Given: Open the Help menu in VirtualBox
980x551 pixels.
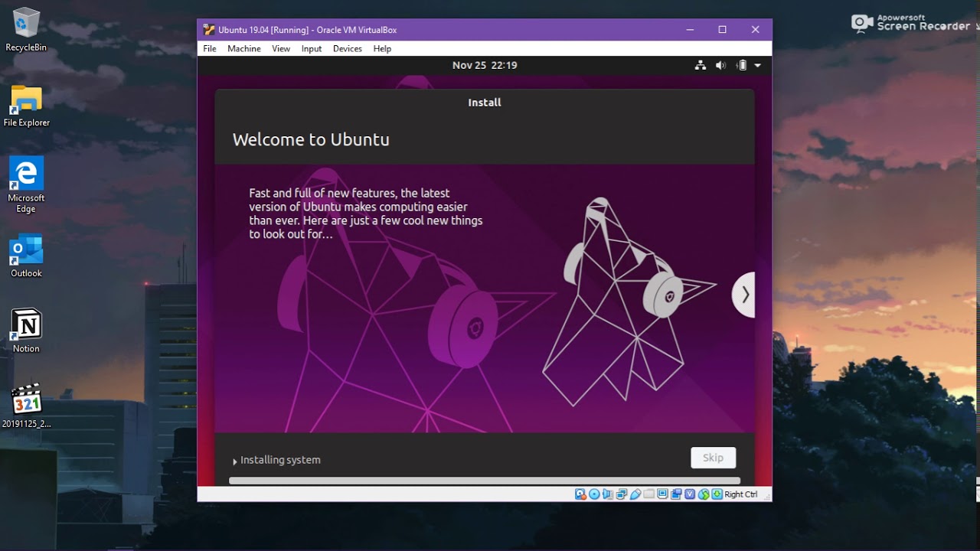Looking at the screenshot, I should pos(382,48).
